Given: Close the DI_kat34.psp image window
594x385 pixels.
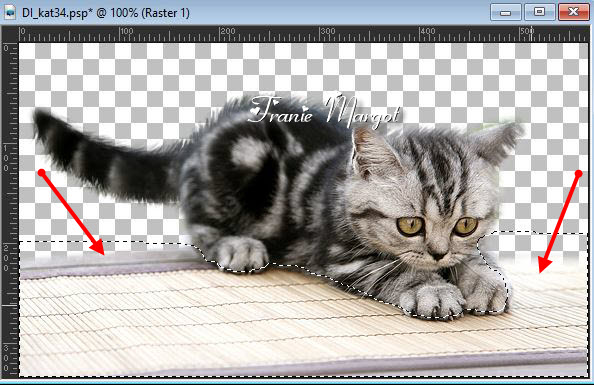Looking at the screenshot, I should (573, 12).
